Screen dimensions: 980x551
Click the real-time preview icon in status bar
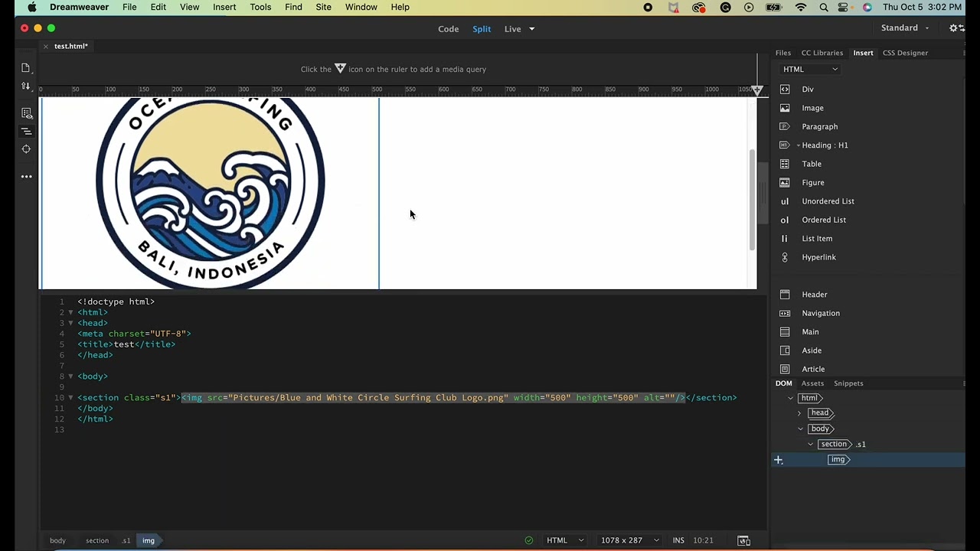point(743,540)
